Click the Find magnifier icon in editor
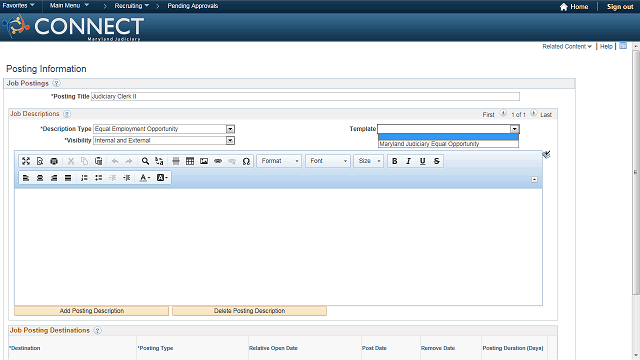Screen dimensions: 640x360 [145, 161]
